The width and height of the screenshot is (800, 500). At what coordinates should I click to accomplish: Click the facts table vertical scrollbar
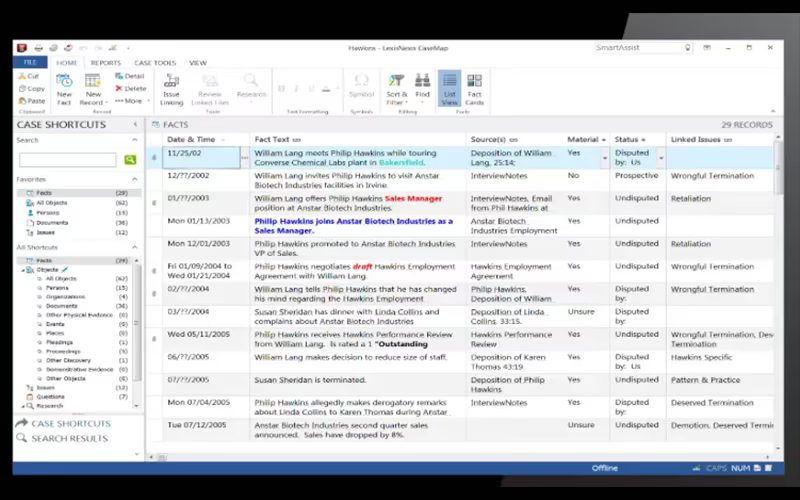(x=778, y=168)
